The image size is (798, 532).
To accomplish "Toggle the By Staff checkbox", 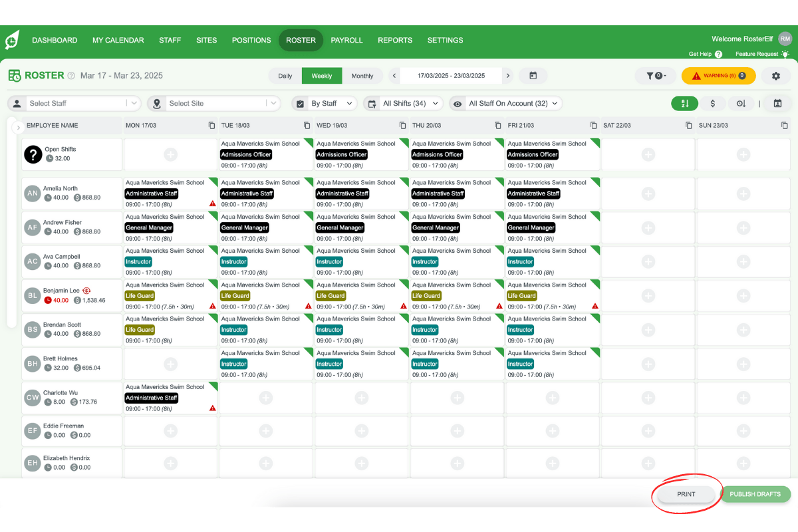I will click(x=300, y=103).
